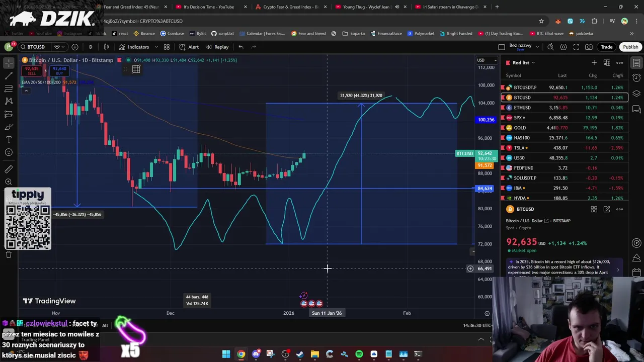This screenshot has width=644, height=362.
Task: Add symbol to the watchlist
Action: (594, 62)
